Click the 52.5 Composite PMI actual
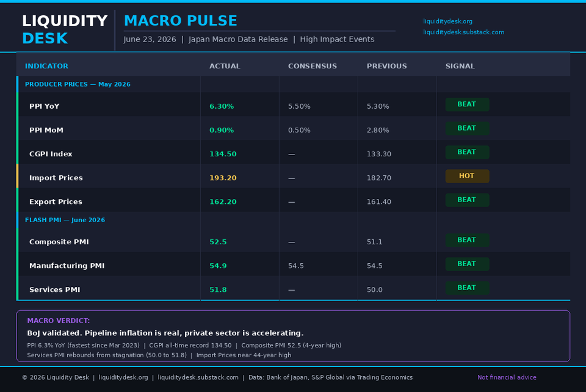The width and height of the screenshot is (586, 392). click(218, 242)
